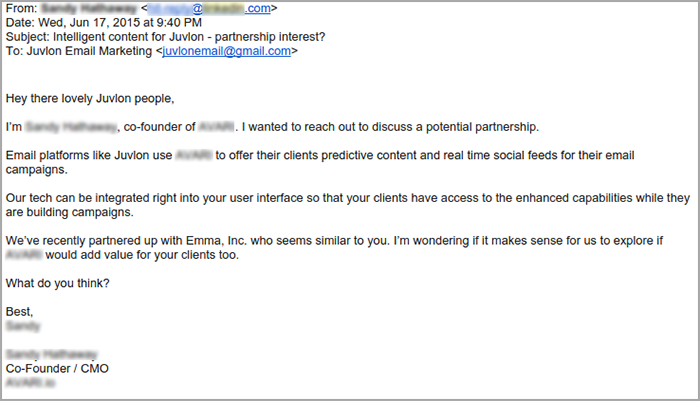Click the "are building campaigns." line

point(70,213)
